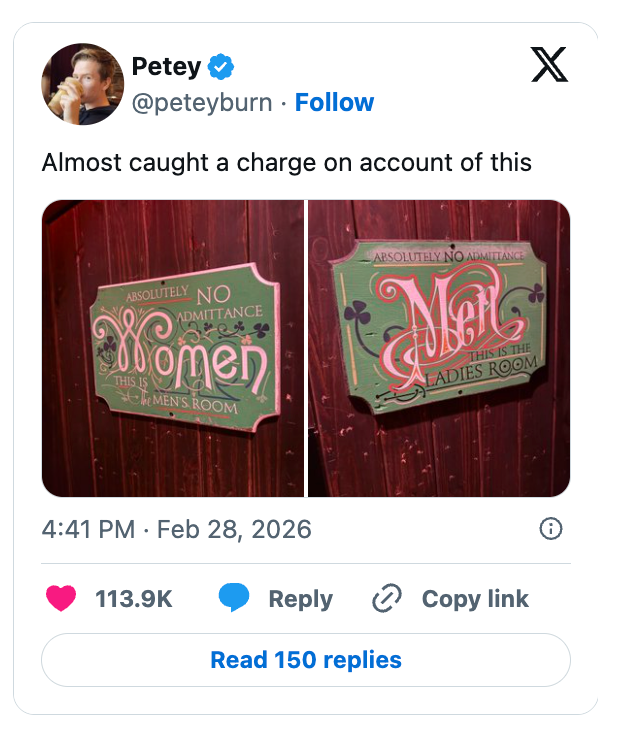Click the Reply text label

[300, 599]
